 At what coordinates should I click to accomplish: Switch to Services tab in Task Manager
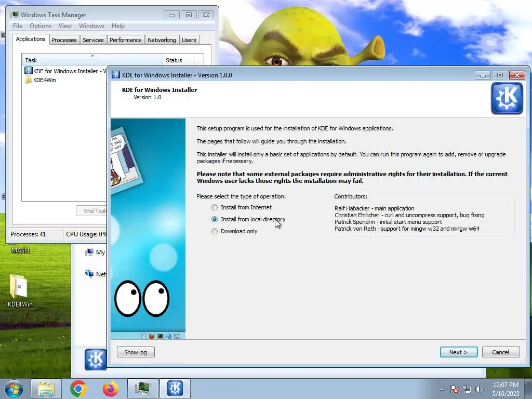[x=93, y=40]
